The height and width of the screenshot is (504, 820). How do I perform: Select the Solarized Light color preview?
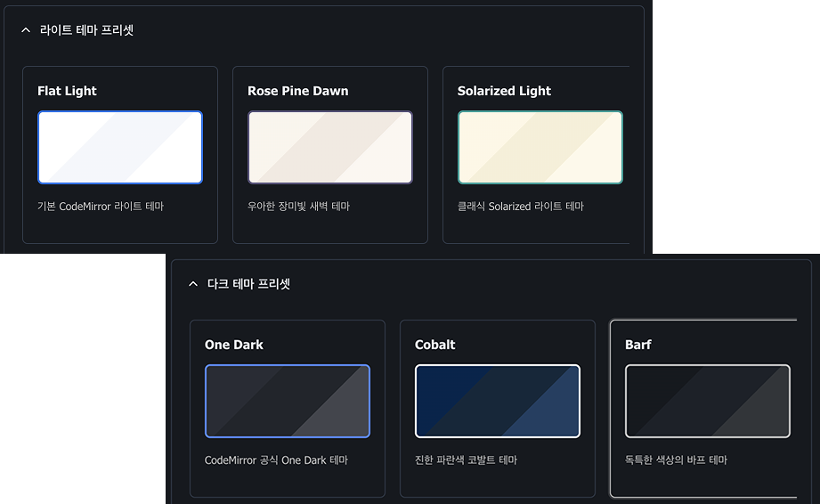tap(540, 148)
